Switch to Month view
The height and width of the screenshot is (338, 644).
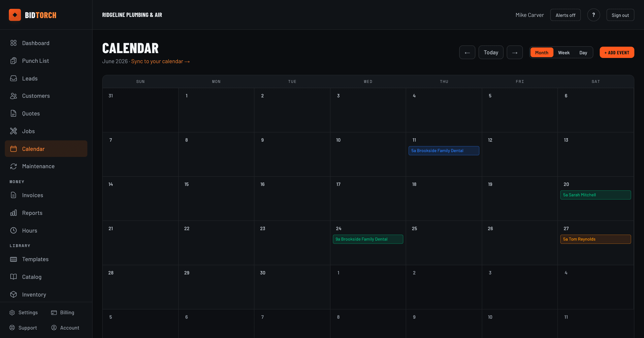[x=542, y=53]
